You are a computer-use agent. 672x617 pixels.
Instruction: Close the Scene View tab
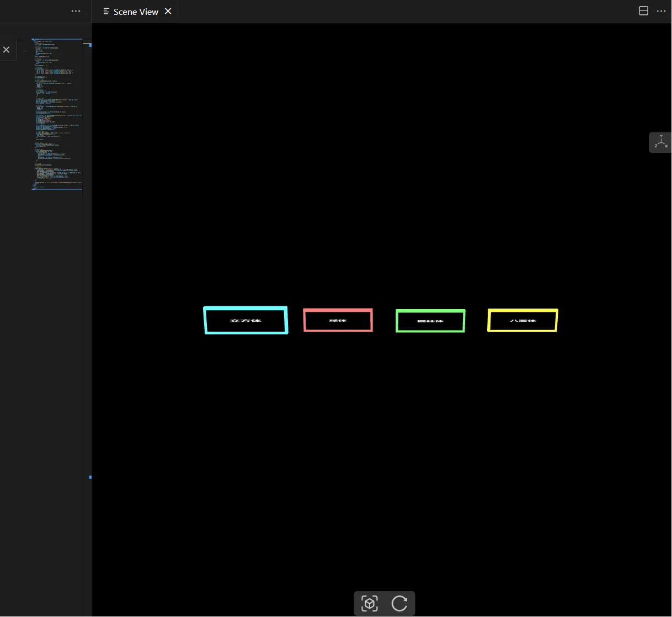168,11
